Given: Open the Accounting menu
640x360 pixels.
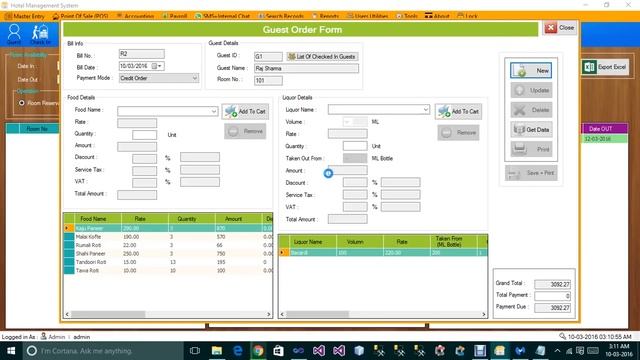Looking at the screenshot, I should 135,16.
